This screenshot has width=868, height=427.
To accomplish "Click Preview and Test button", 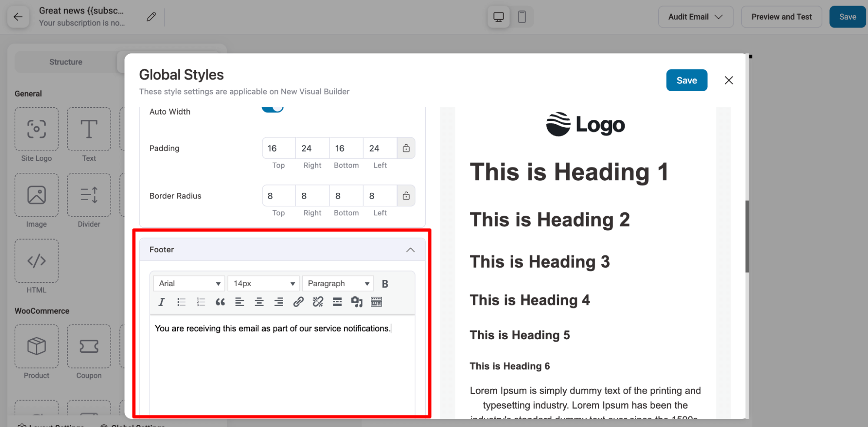I will click(782, 17).
